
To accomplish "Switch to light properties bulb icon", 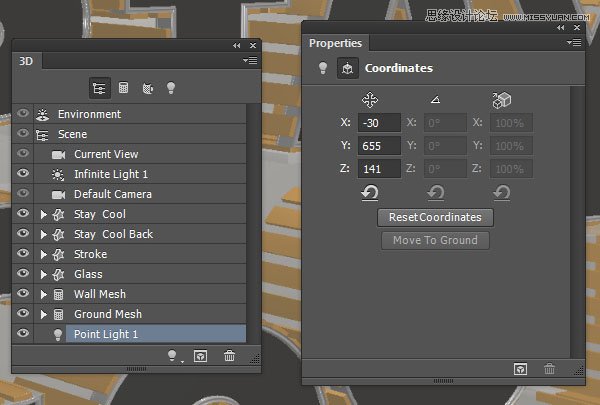I will click(x=323, y=68).
